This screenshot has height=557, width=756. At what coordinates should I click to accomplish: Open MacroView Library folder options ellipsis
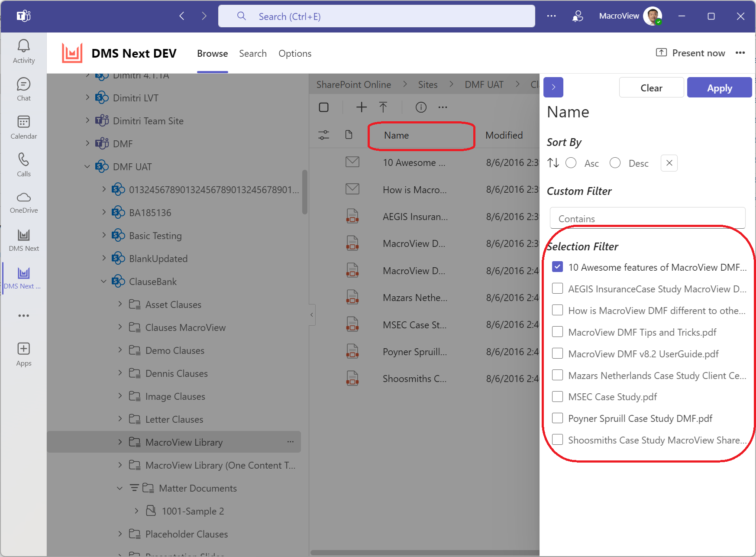pyautogui.click(x=291, y=442)
